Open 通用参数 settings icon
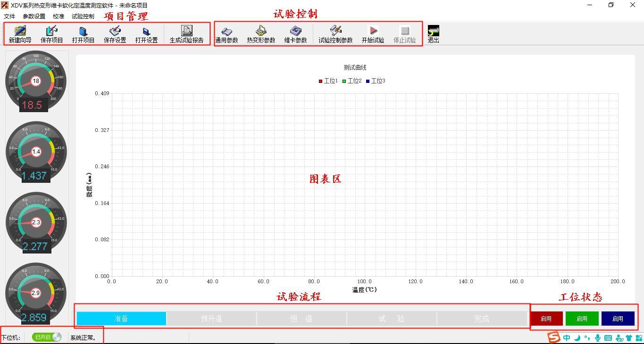 pos(226,34)
